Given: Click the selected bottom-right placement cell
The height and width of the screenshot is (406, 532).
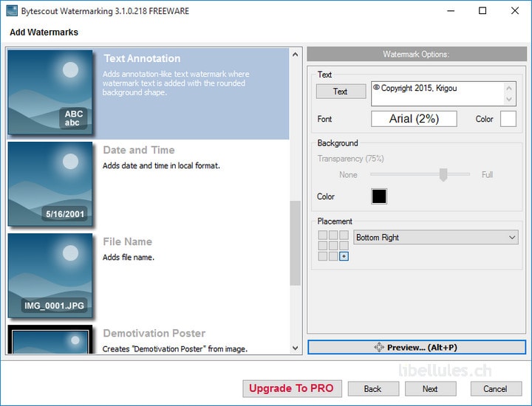Looking at the screenshot, I should [x=344, y=256].
